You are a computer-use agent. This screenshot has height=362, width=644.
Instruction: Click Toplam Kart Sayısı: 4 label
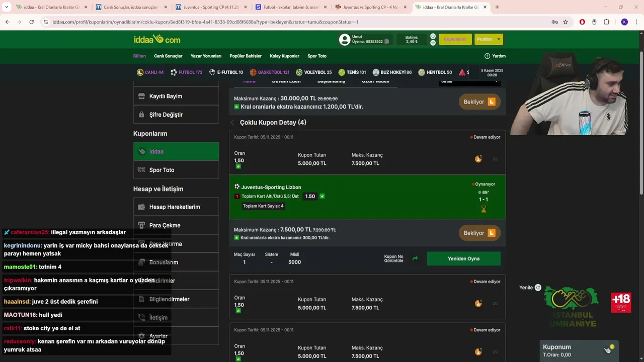[263, 206]
